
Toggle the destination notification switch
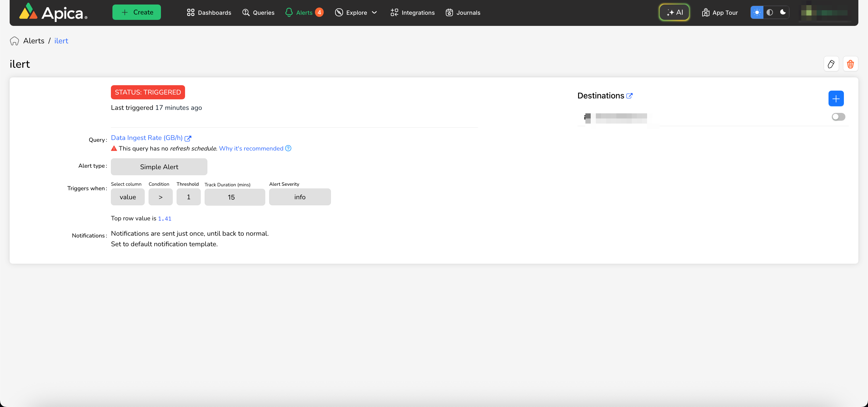click(x=838, y=117)
